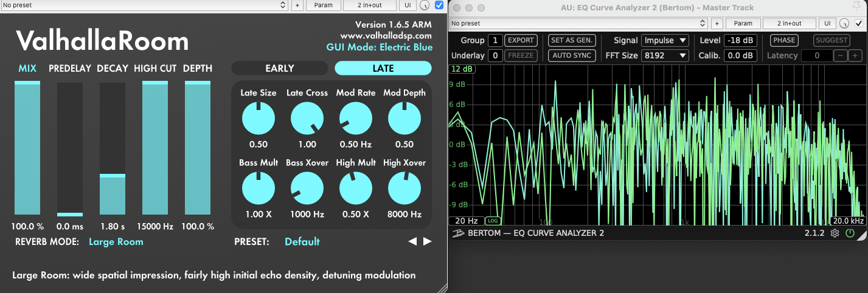Image resolution: width=868 pixels, height=293 pixels.
Task: Click the AUTO SYNC button
Action: click(x=571, y=55)
